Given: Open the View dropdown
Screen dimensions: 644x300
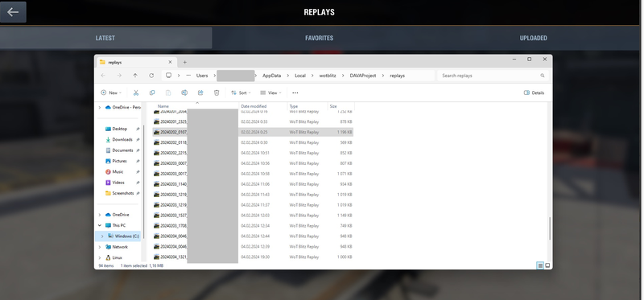Looking at the screenshot, I should pyautogui.click(x=270, y=92).
